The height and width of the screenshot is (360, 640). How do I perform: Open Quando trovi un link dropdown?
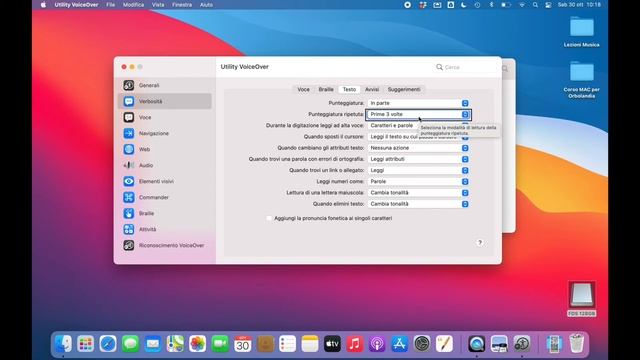(x=418, y=170)
